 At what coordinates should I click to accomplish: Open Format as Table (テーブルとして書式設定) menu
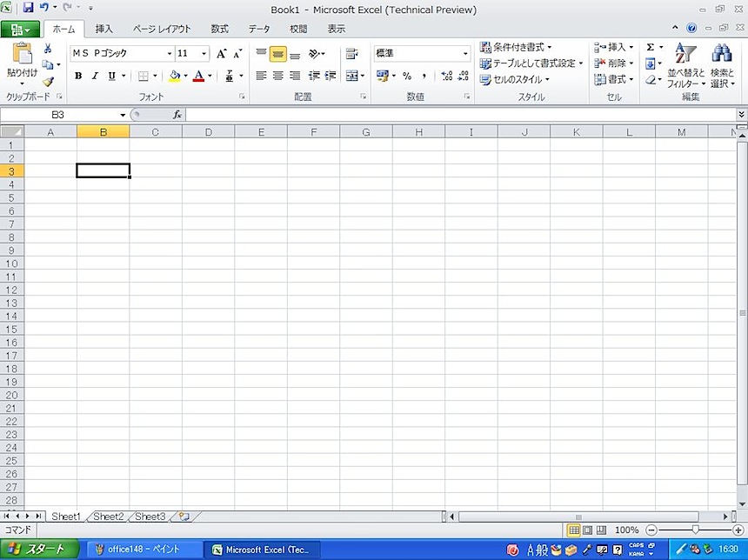(x=531, y=63)
